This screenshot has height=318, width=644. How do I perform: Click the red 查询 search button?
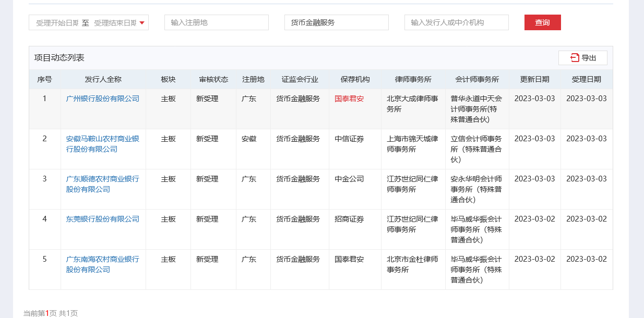[543, 22]
